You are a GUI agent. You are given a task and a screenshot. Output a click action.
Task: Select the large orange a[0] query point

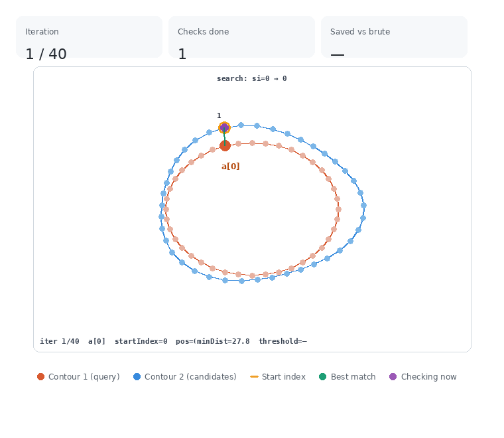225,145
